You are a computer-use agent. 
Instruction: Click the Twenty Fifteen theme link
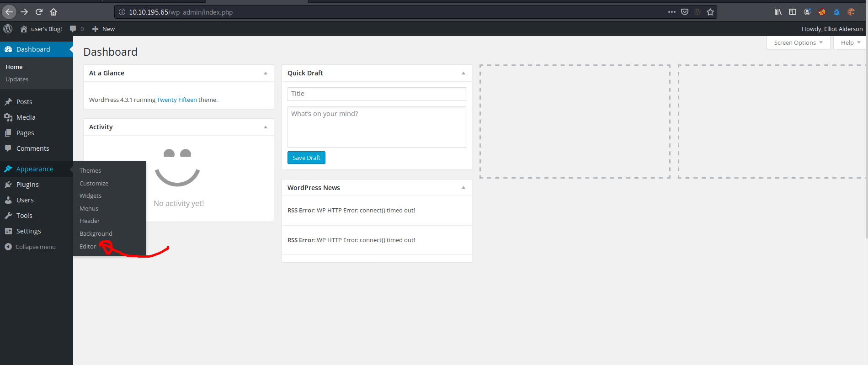pyautogui.click(x=177, y=100)
